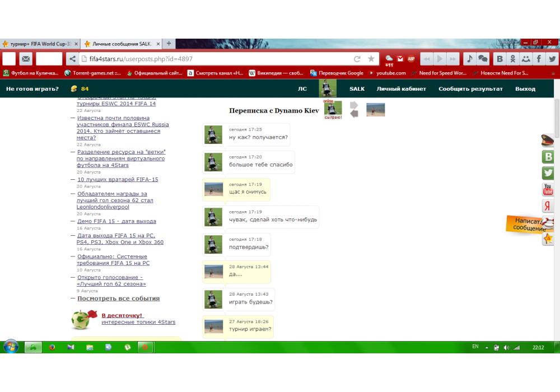The height and width of the screenshot is (392, 560).
Task: Click the AdBlock Plus extension icon
Action: [x=410, y=59]
